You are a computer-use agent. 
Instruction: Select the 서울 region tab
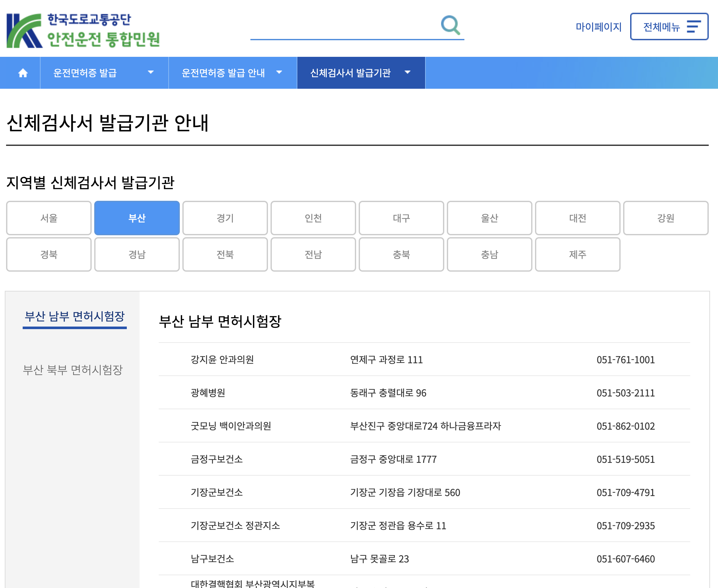click(49, 218)
